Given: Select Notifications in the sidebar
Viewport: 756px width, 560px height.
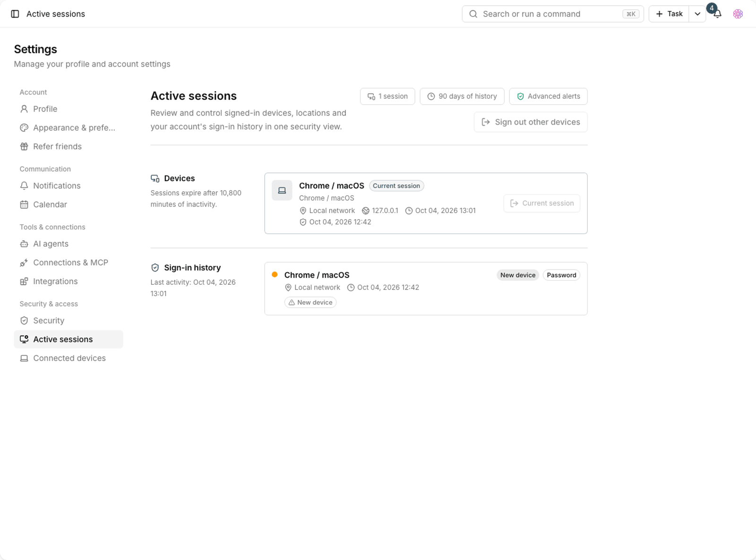Looking at the screenshot, I should 69,186.
